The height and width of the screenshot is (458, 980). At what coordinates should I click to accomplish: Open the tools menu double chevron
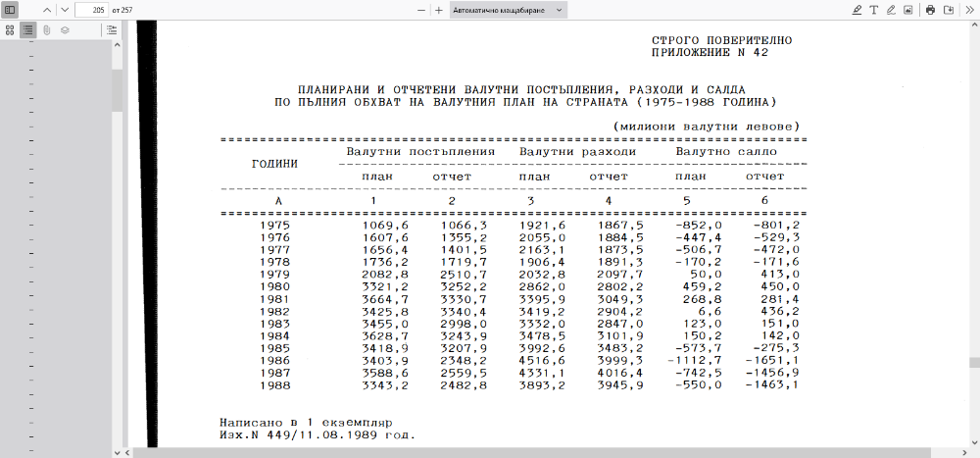(970, 10)
